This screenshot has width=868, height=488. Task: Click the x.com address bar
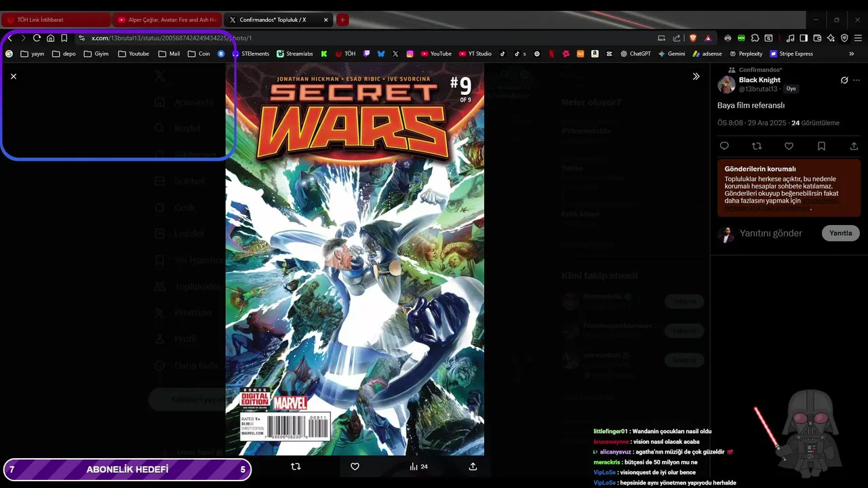[x=366, y=38]
